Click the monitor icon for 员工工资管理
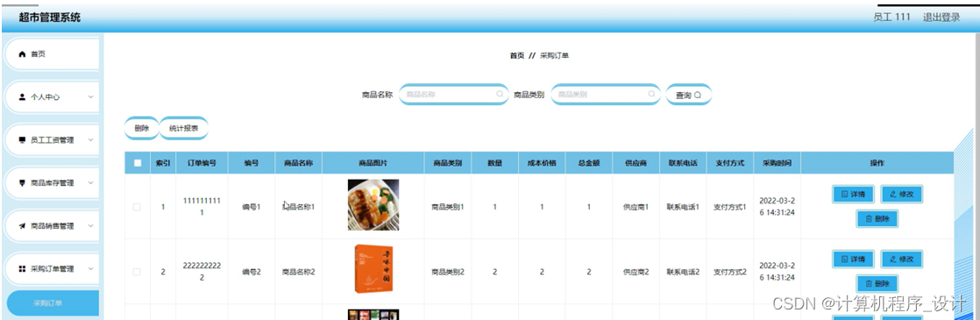Image resolution: width=980 pixels, height=320 pixels. pyautogui.click(x=22, y=140)
